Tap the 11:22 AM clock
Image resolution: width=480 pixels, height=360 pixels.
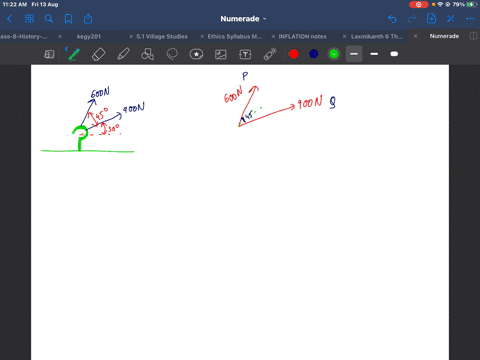click(15, 5)
